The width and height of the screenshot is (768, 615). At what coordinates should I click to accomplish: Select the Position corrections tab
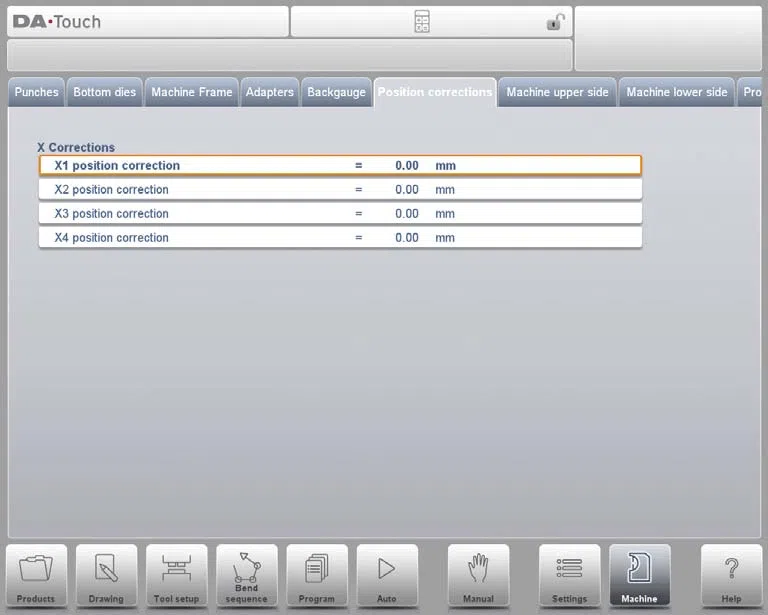coord(435,92)
